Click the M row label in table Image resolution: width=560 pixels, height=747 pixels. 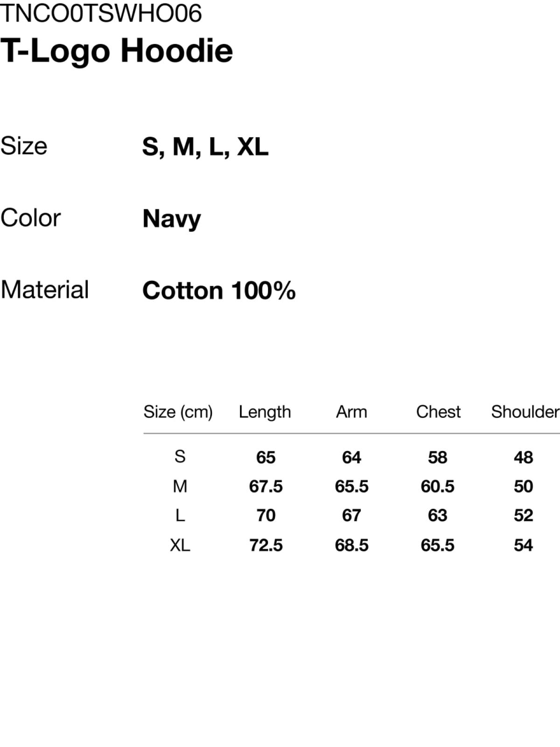coord(180,486)
